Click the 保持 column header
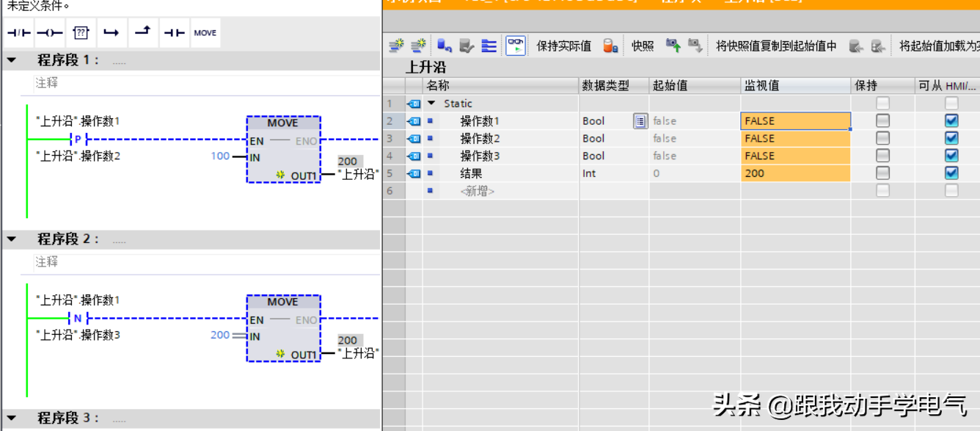The image size is (980, 431). [x=882, y=86]
